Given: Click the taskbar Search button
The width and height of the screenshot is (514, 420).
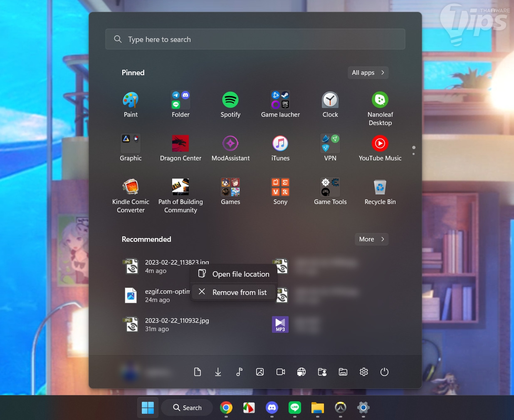Looking at the screenshot, I should [x=187, y=408].
